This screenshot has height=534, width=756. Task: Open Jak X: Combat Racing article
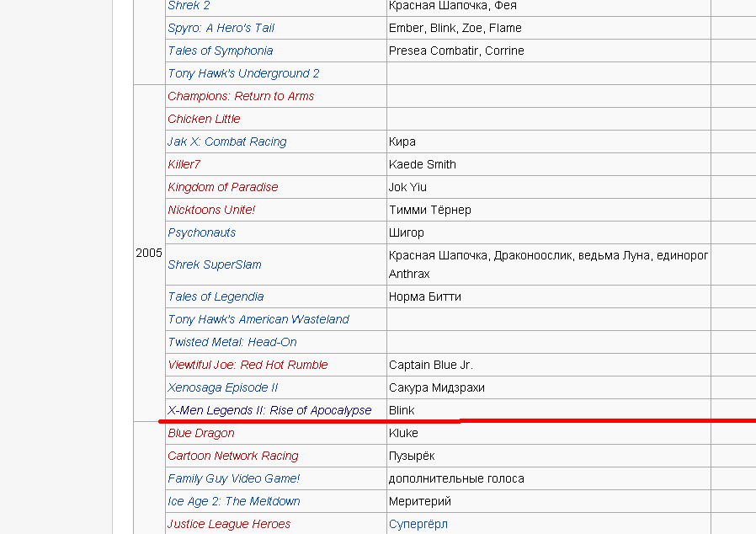coord(227,142)
